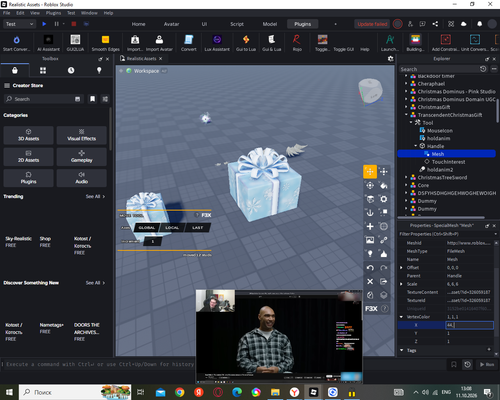Click the Explorer search history icon
The image size is (500, 400).
[x=483, y=69]
